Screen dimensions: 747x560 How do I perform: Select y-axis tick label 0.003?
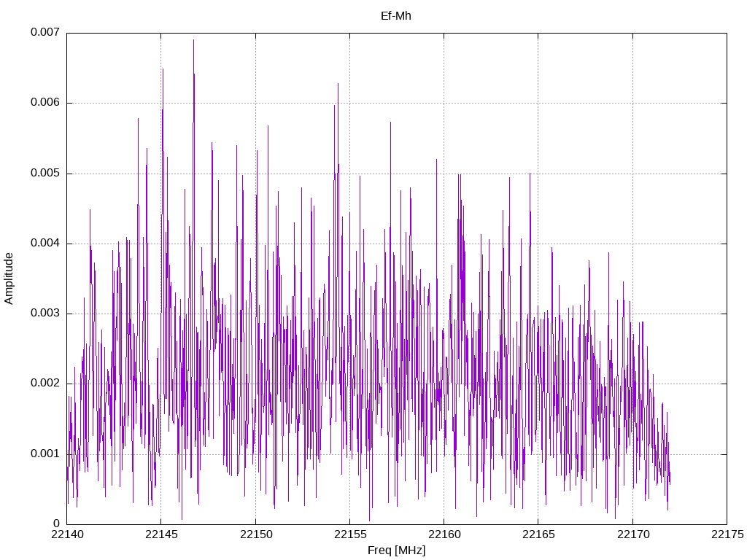click(x=45, y=313)
